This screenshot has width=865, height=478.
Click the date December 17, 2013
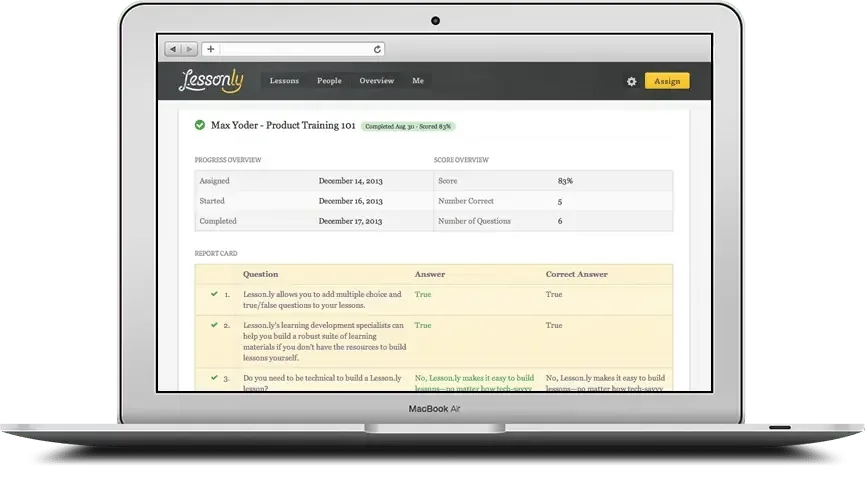coord(350,221)
